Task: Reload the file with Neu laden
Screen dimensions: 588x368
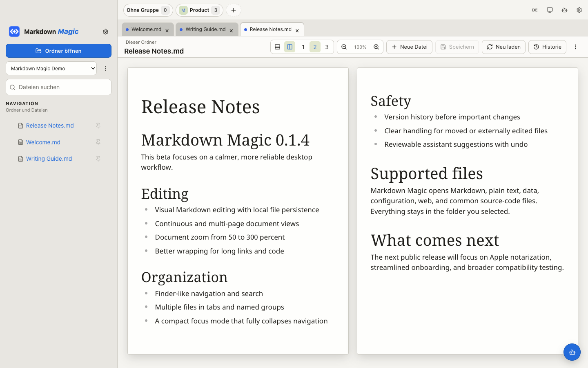Action: [503, 47]
